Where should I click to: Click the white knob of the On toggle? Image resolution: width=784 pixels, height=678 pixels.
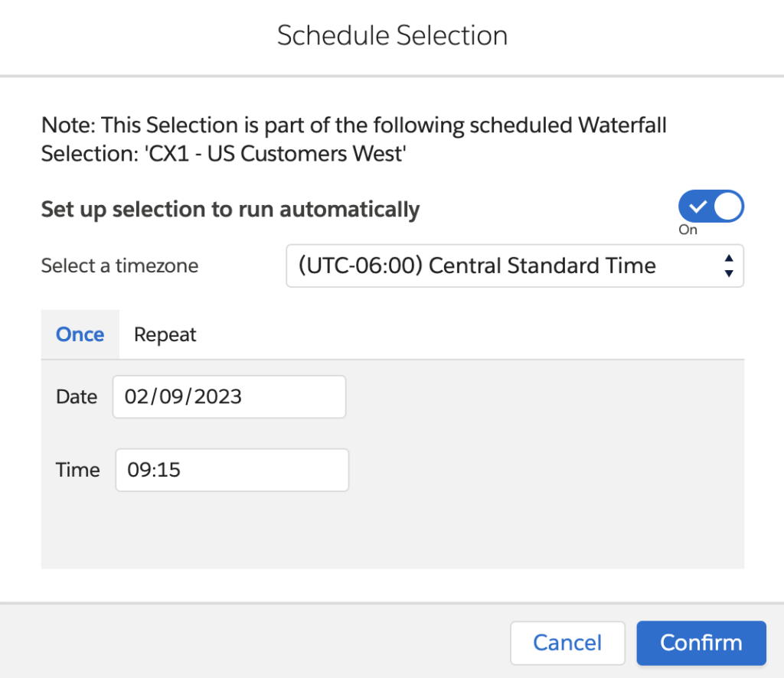click(x=727, y=207)
